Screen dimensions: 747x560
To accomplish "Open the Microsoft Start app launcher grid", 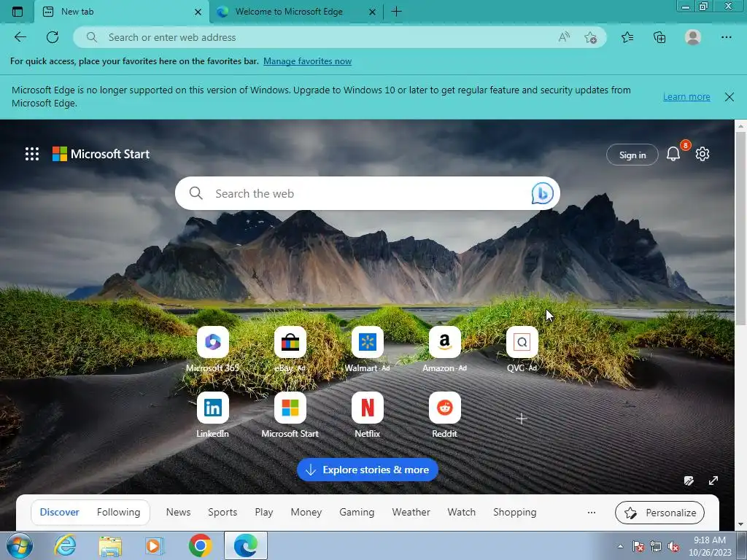I will (x=32, y=154).
